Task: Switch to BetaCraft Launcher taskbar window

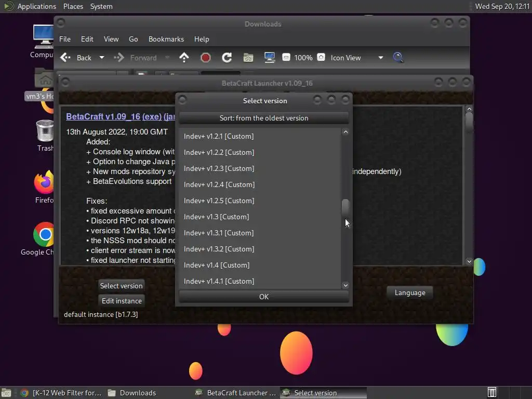Action: pos(236,393)
